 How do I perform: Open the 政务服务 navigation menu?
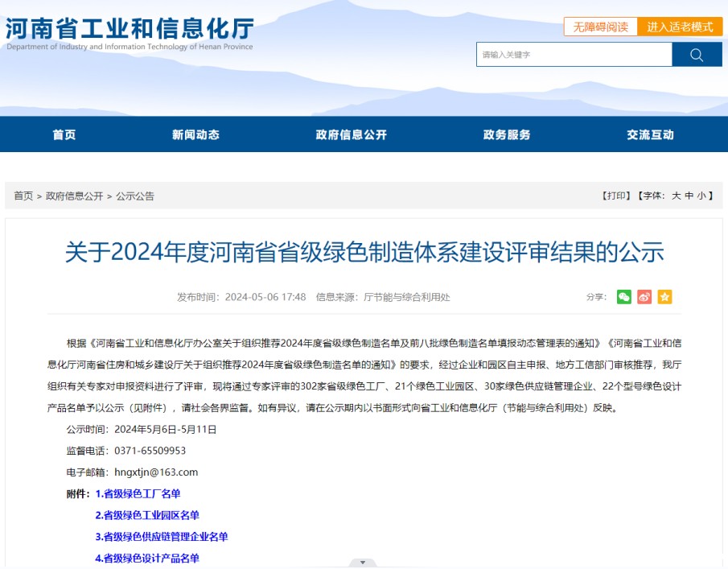point(507,134)
